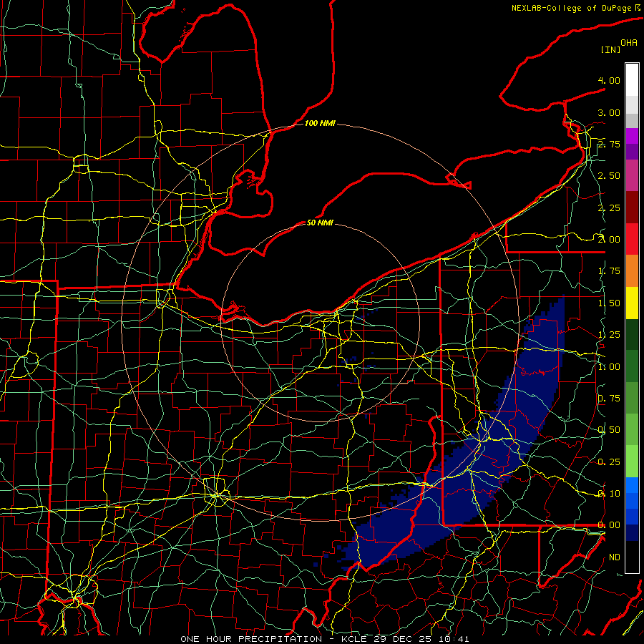Pick the bright red legend swatch

click(632, 239)
